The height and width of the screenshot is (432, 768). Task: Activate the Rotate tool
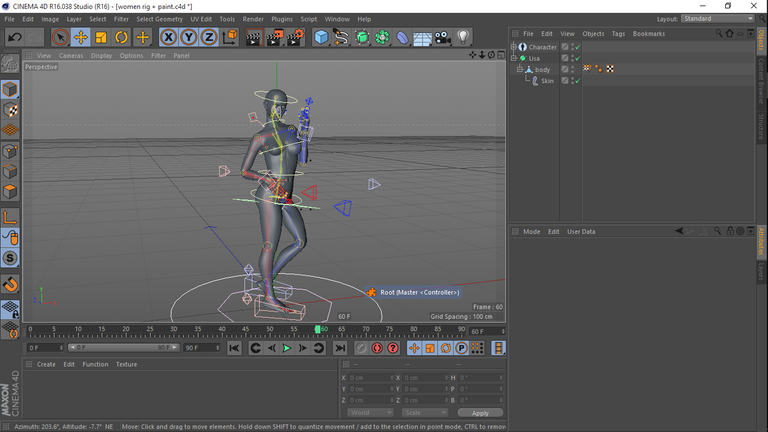(x=121, y=37)
